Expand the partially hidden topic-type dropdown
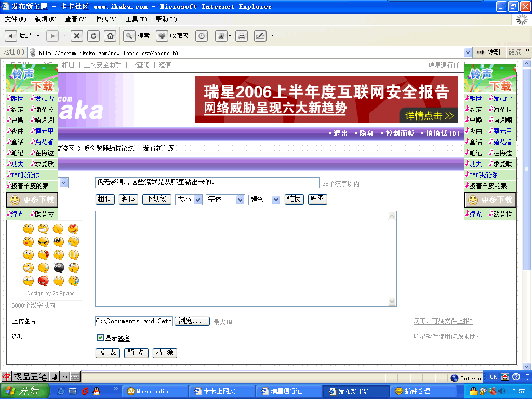Image resolution: width=532 pixels, height=399 pixels. tap(64, 182)
